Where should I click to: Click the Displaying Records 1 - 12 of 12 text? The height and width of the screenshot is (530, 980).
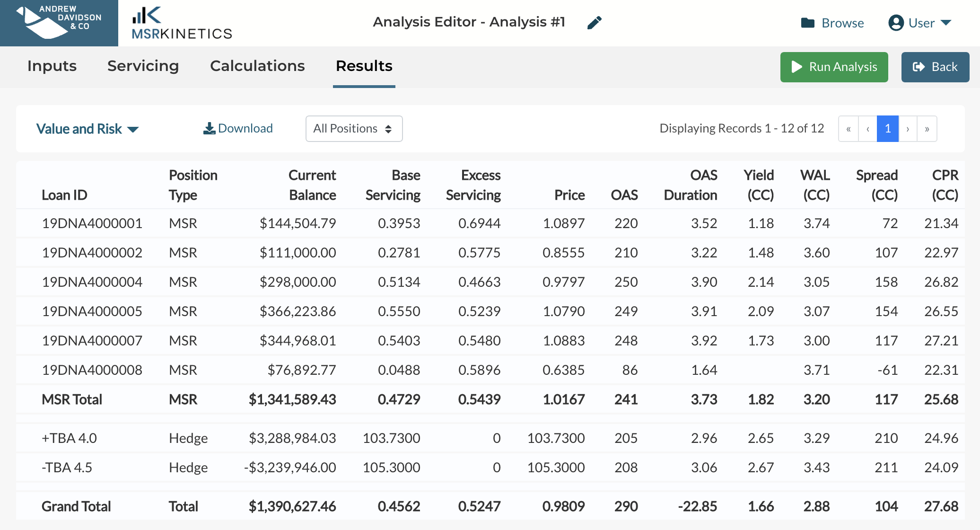[742, 128]
